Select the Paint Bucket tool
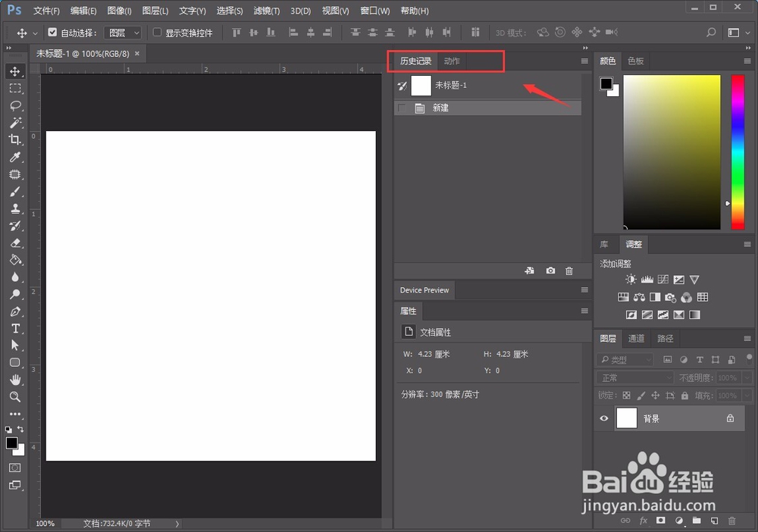758x532 pixels. (15, 260)
